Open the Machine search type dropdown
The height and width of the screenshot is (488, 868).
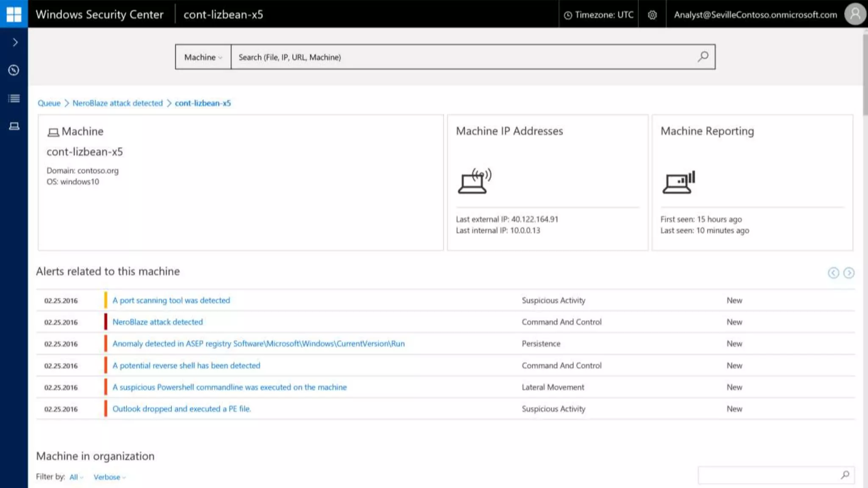(x=203, y=57)
